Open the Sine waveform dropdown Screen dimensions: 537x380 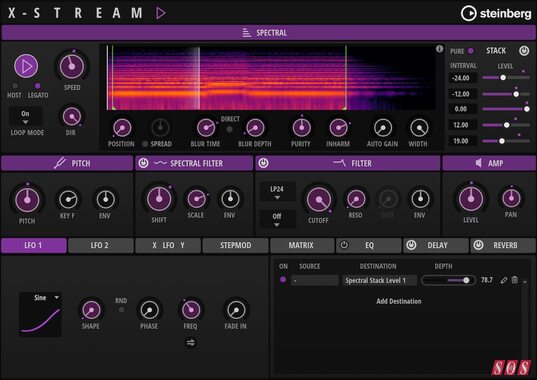click(47, 297)
